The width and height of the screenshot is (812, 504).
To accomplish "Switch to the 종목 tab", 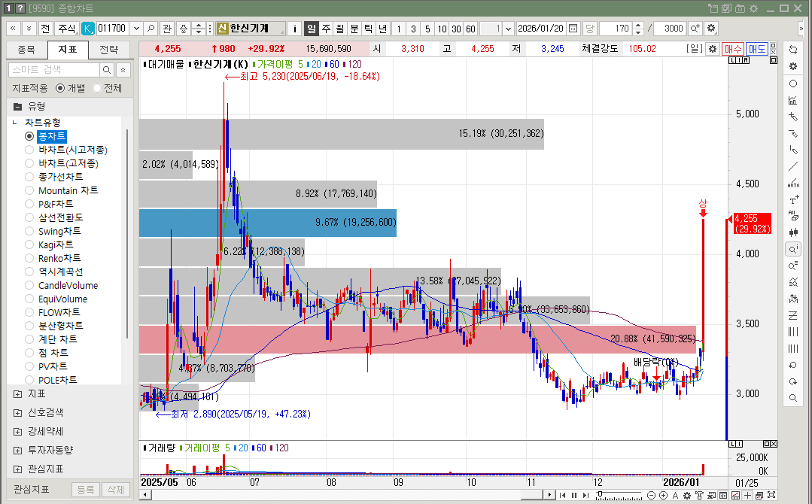I will coord(26,50).
